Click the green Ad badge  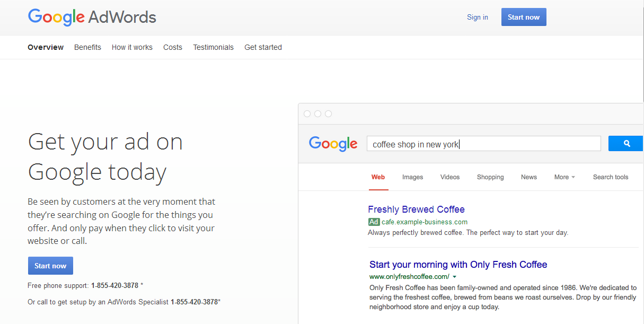[374, 222]
